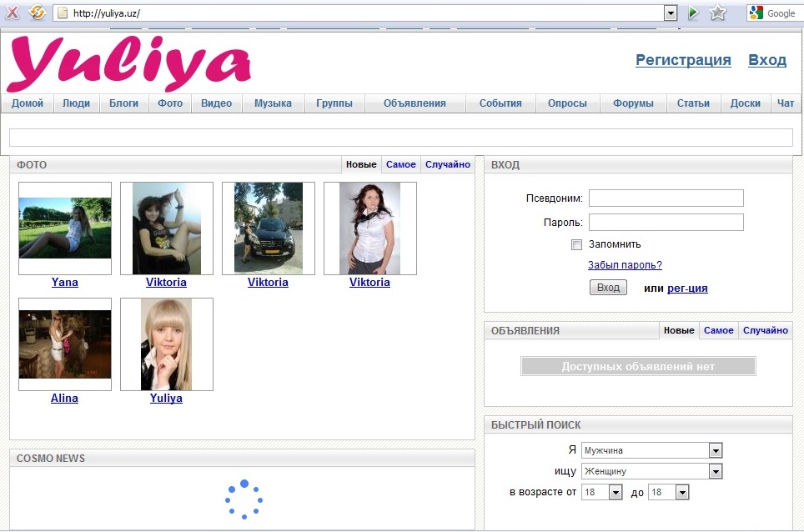Select Самое tab in Объявления panel

pos(718,330)
